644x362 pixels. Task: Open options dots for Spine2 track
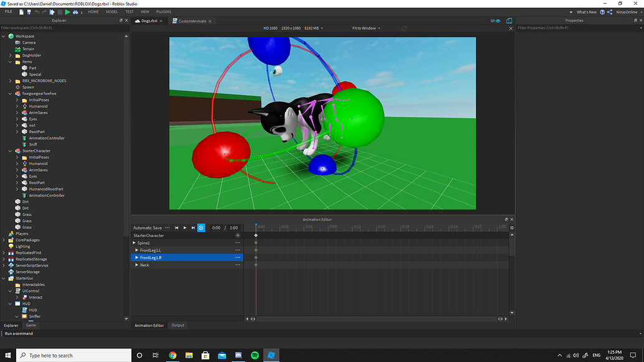click(238, 243)
